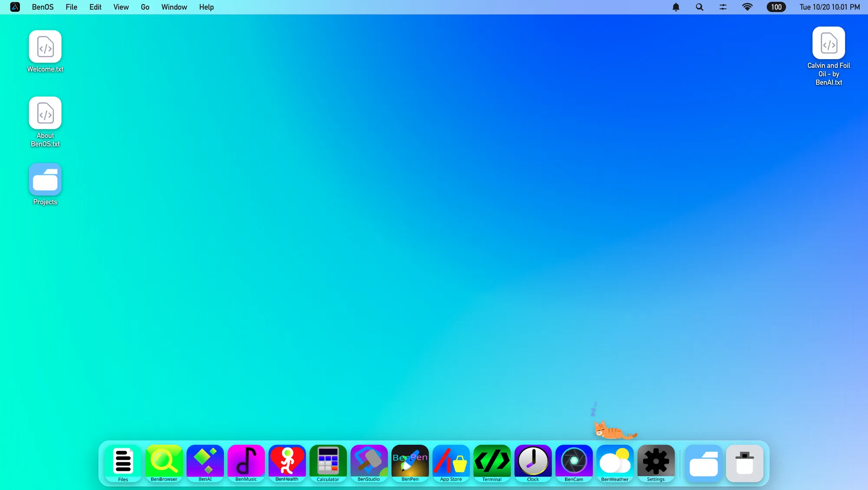
Task: Select the Projects folder on desktop
Action: (45, 184)
